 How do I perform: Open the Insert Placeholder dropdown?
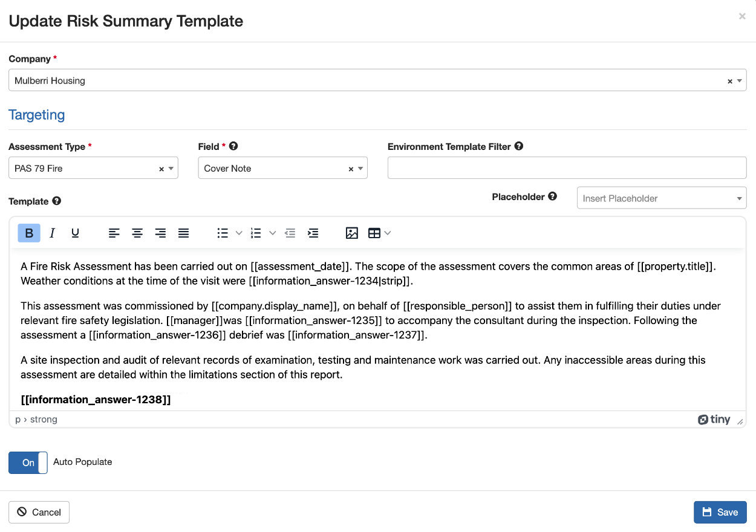click(661, 198)
